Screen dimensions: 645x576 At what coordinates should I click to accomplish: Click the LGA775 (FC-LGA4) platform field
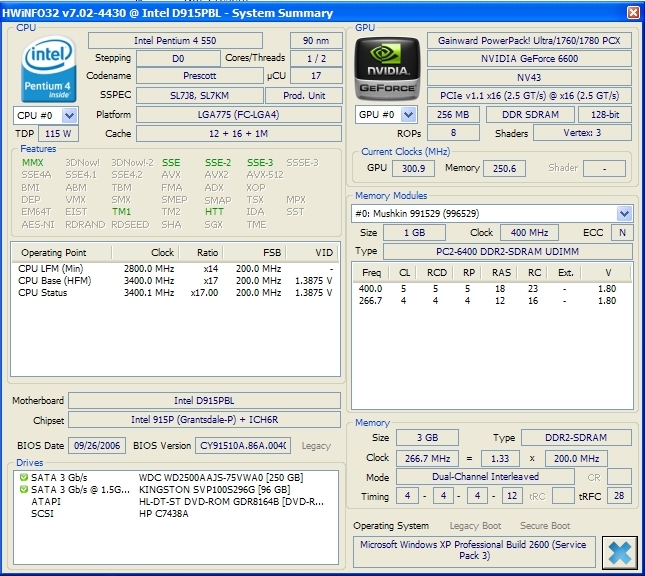[x=239, y=114]
